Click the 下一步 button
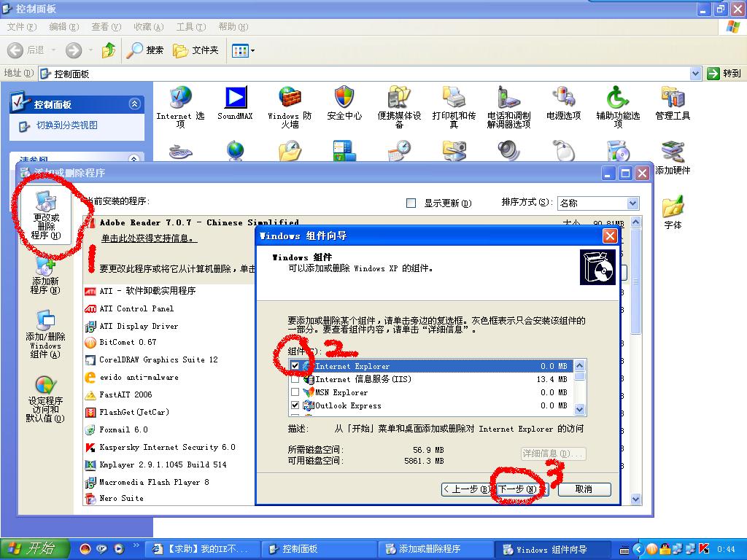This screenshot has height=560, width=747. pyautogui.click(x=522, y=489)
